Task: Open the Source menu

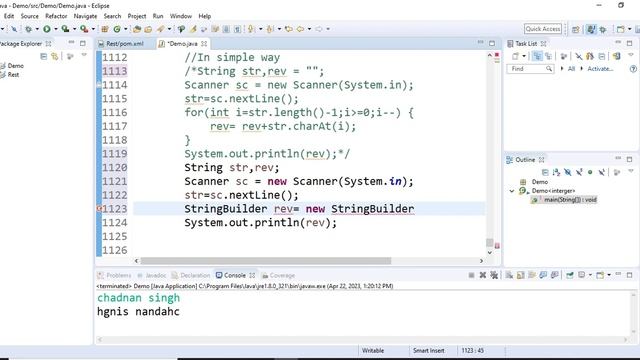Action: pos(29,16)
